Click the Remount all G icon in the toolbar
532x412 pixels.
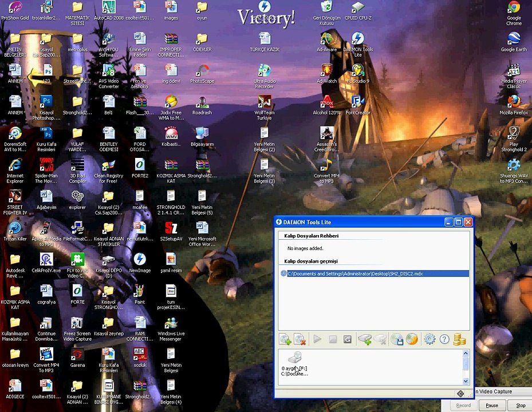[x=347, y=339]
